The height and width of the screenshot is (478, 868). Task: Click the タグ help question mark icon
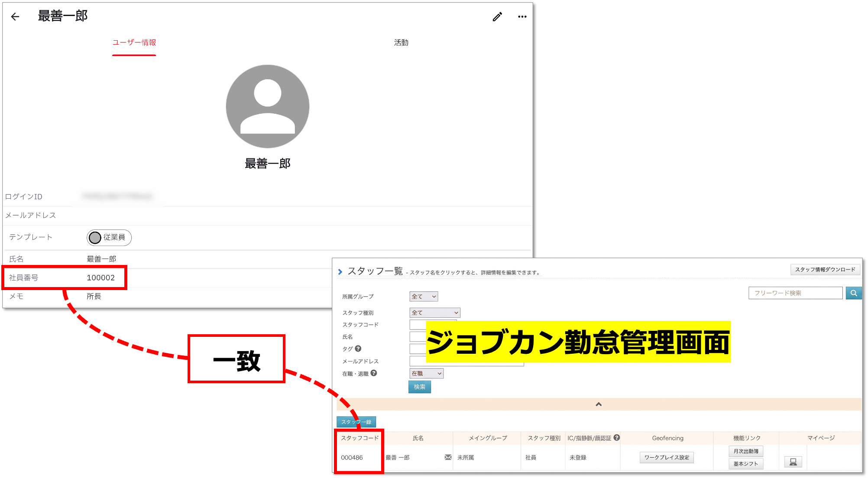click(358, 349)
